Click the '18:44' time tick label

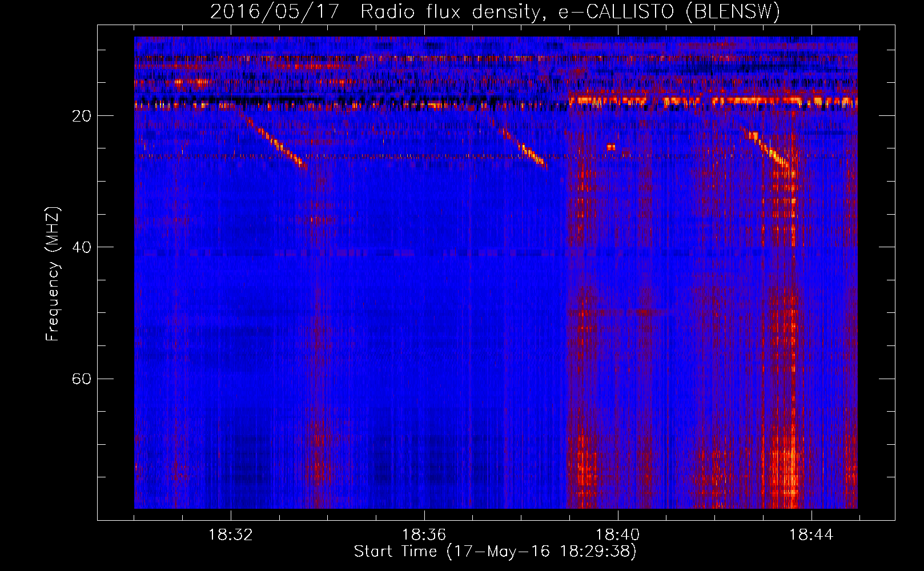(x=811, y=535)
